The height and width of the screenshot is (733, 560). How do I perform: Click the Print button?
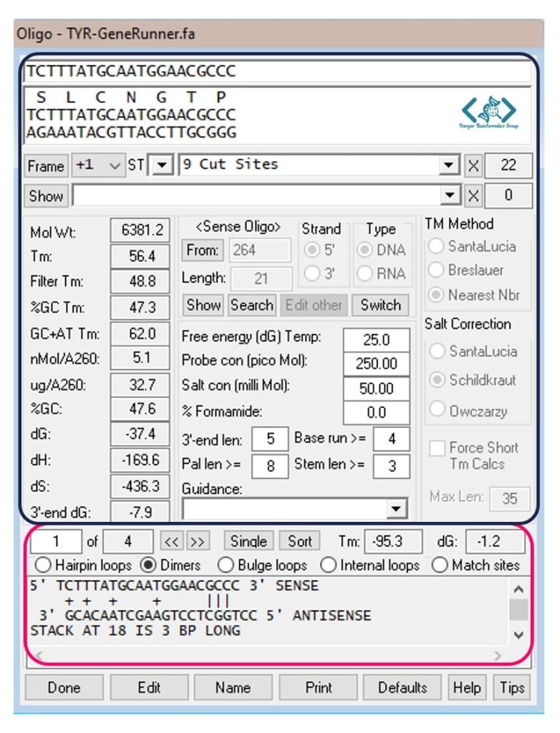[x=318, y=688]
